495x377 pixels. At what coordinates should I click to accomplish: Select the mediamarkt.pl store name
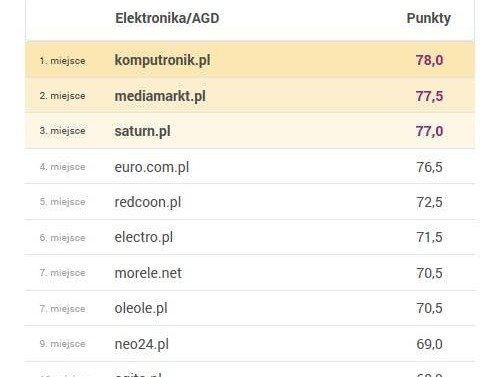[160, 96]
